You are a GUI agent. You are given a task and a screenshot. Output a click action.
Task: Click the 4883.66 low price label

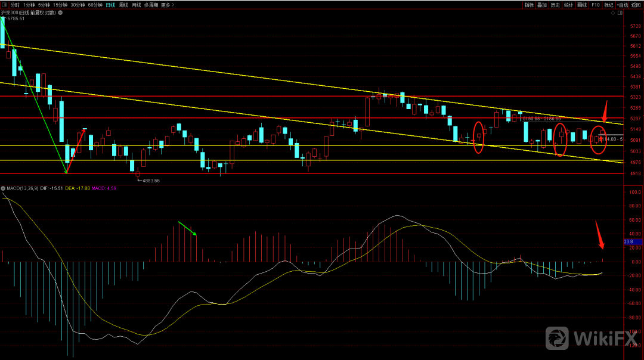pos(150,180)
